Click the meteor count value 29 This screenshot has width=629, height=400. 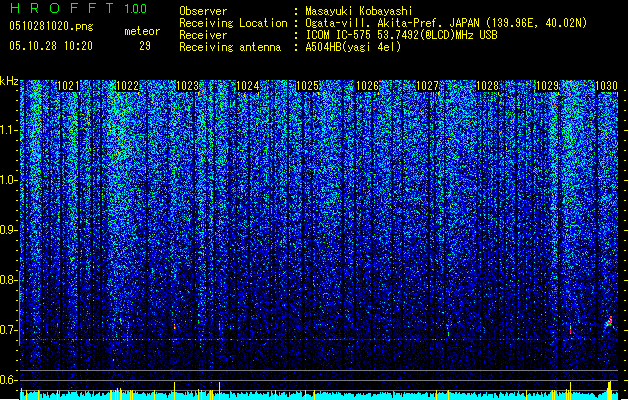coord(145,46)
